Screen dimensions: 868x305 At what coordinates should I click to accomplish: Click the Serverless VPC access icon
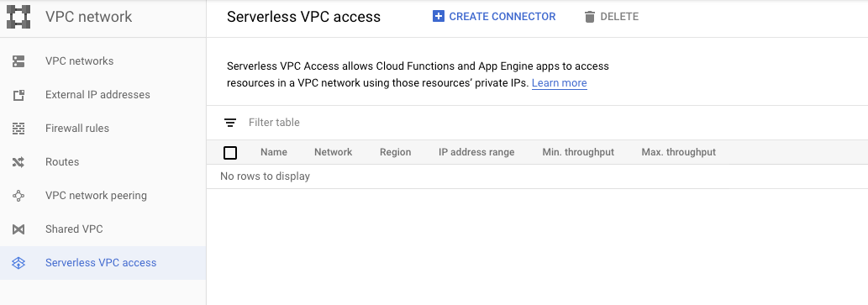(x=18, y=263)
